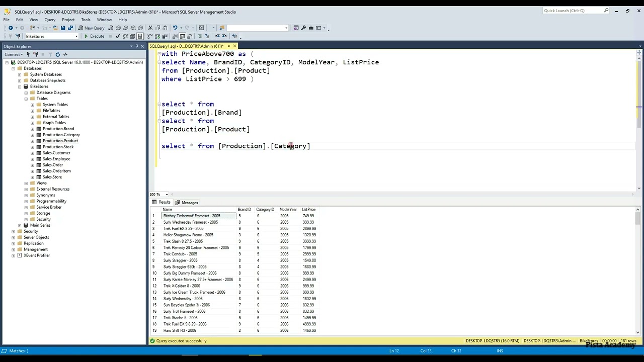The height and width of the screenshot is (362, 644).
Task: Click the results grid vertical scrollbar
Action: point(638,271)
